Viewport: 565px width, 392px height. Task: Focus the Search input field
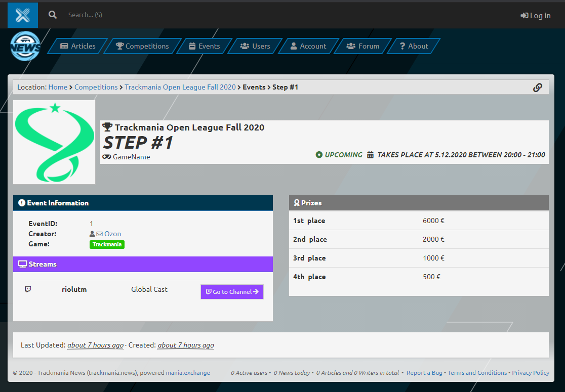point(85,15)
